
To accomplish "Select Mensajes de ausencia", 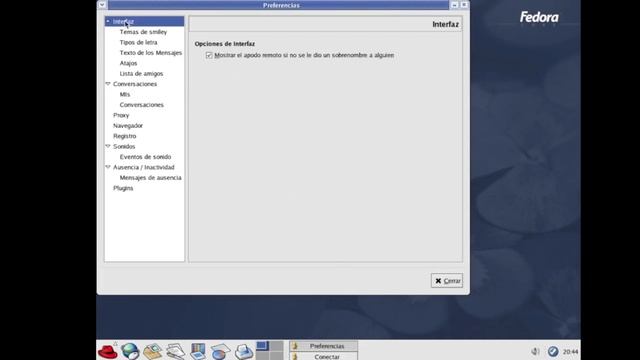I will 151,178.
